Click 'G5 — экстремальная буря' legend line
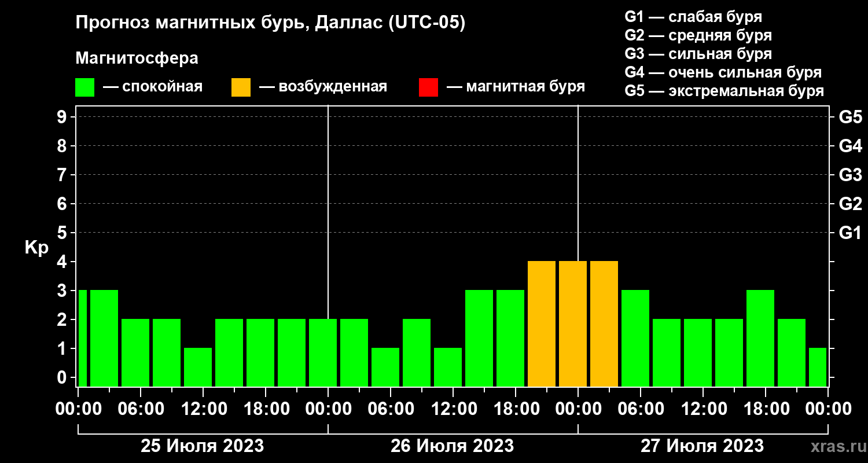 click(724, 91)
